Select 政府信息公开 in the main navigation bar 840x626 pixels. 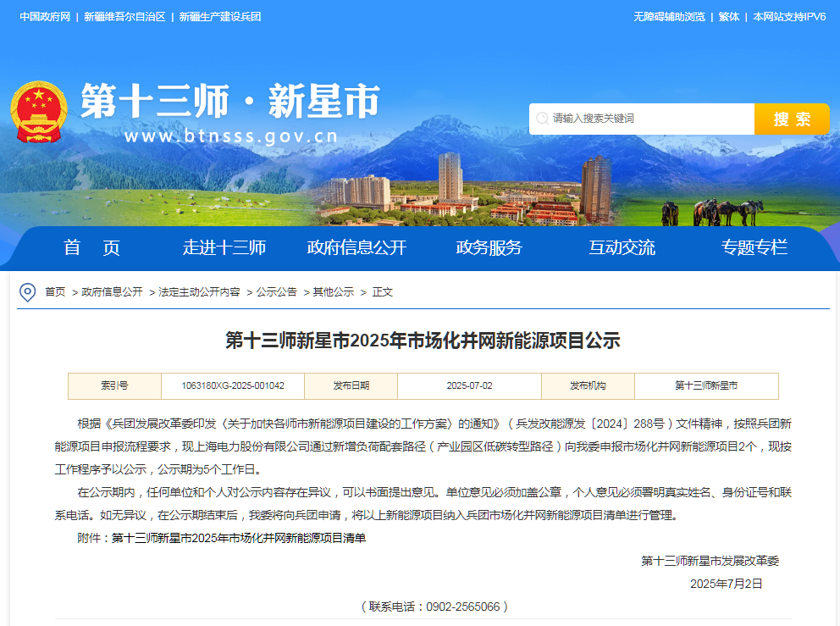356,247
